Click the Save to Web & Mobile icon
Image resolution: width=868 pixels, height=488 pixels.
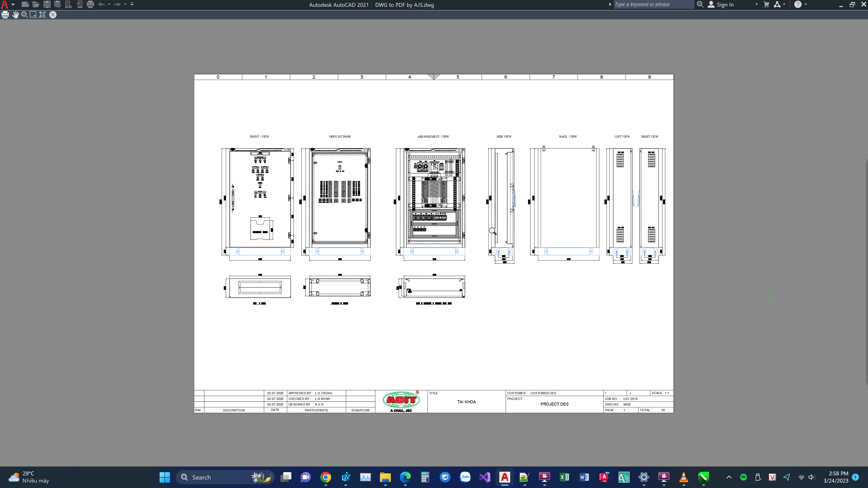click(80, 4)
